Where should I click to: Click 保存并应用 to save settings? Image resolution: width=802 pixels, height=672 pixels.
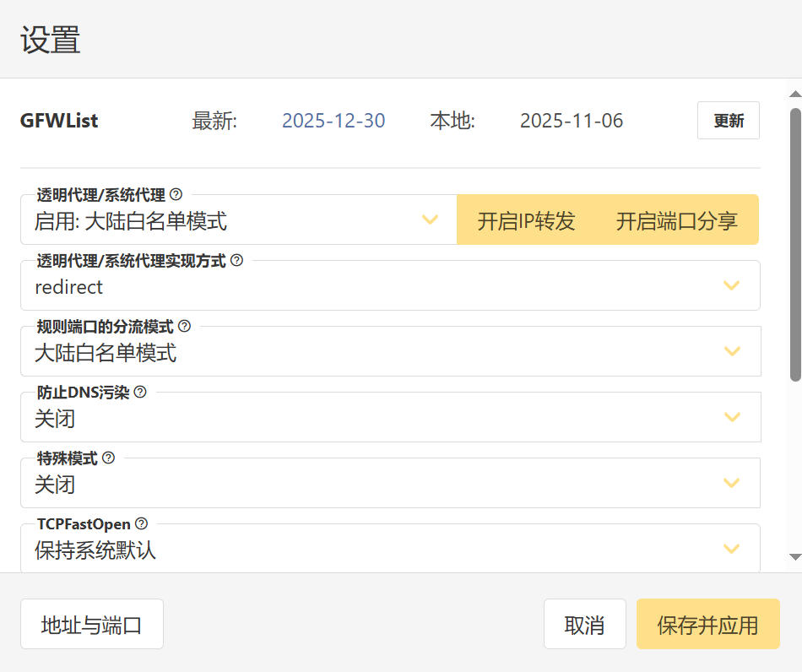pyautogui.click(x=707, y=625)
